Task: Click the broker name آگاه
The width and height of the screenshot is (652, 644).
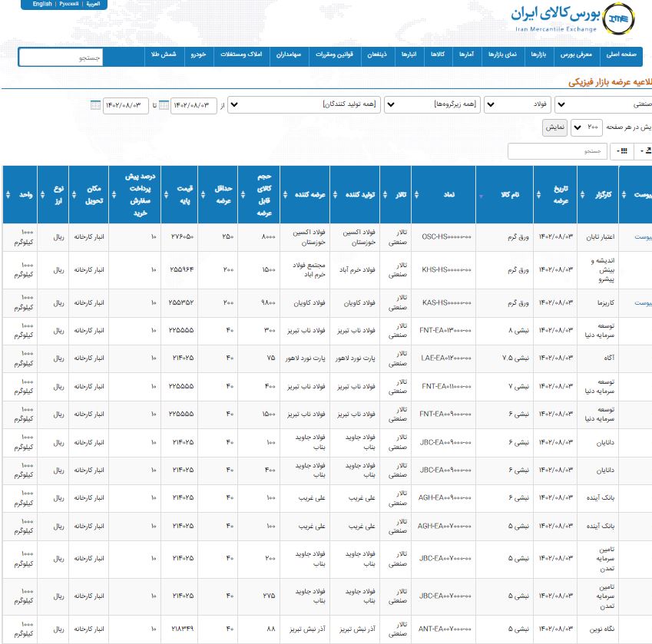Action: pyautogui.click(x=609, y=358)
